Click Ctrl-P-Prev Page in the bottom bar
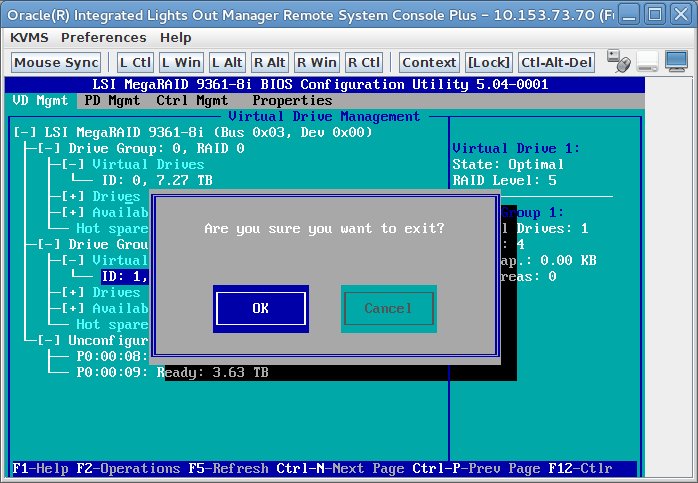The height and width of the screenshot is (483, 698). click(x=476, y=469)
